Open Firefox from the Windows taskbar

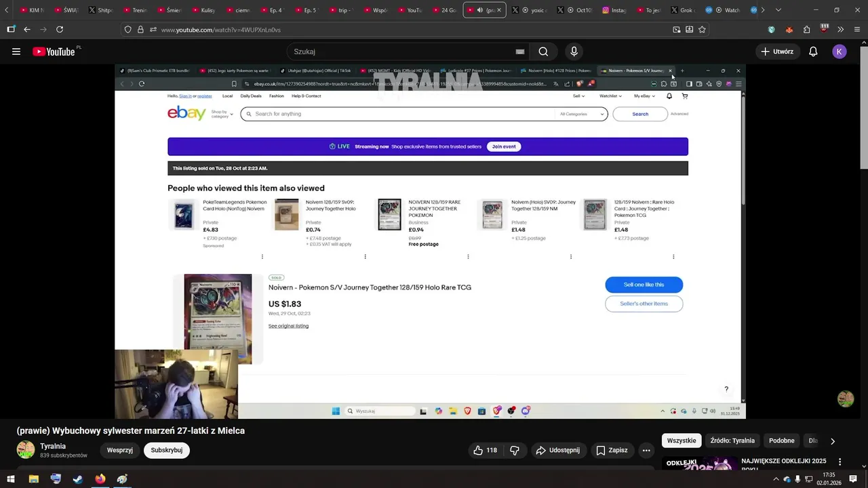pos(100,479)
